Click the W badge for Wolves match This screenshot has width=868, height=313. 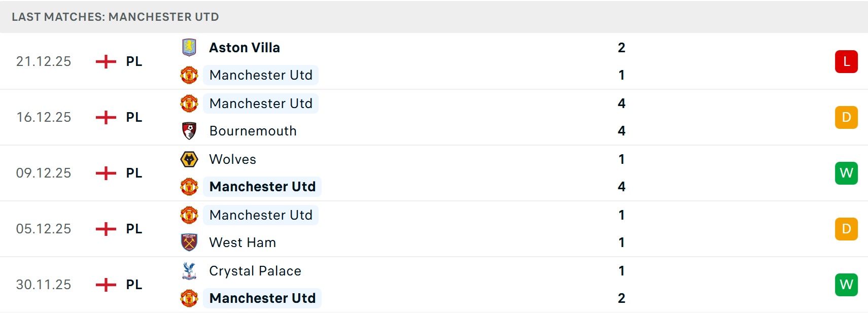846,173
